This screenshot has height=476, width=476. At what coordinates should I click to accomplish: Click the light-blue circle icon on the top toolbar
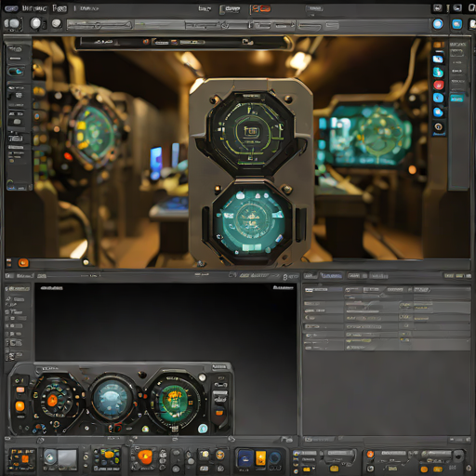pyautogui.click(x=438, y=24)
